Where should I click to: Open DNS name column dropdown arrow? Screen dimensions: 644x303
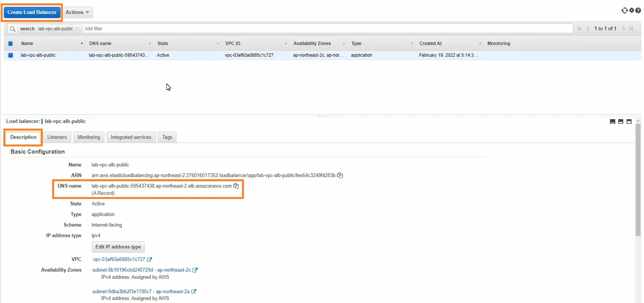click(150, 44)
